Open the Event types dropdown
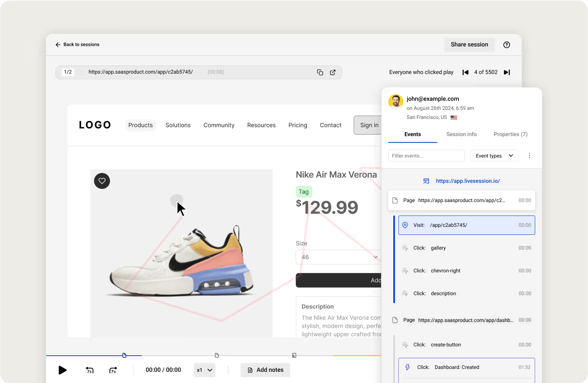 [494, 156]
